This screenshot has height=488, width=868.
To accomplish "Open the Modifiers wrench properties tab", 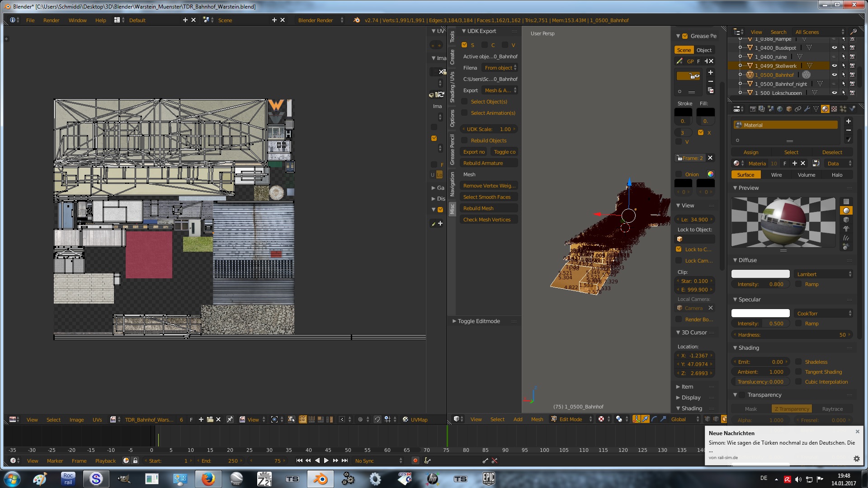I will coord(807,109).
